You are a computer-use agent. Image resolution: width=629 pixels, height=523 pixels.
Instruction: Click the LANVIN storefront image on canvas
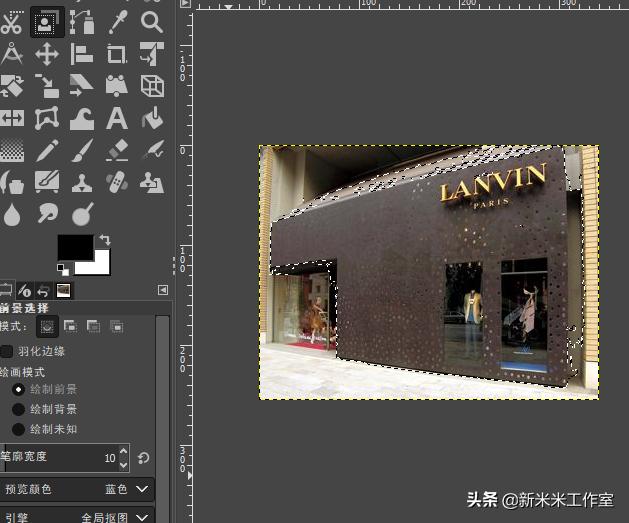point(429,272)
